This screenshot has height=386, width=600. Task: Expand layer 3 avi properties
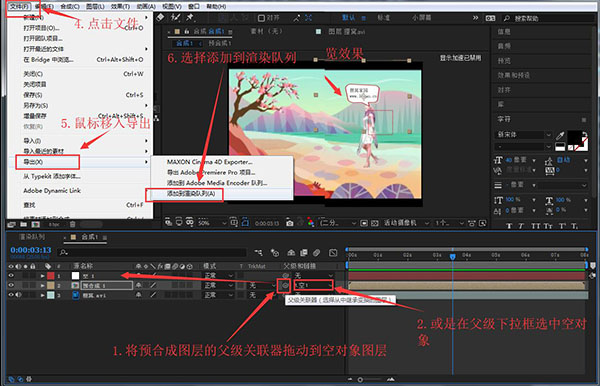click(x=42, y=295)
